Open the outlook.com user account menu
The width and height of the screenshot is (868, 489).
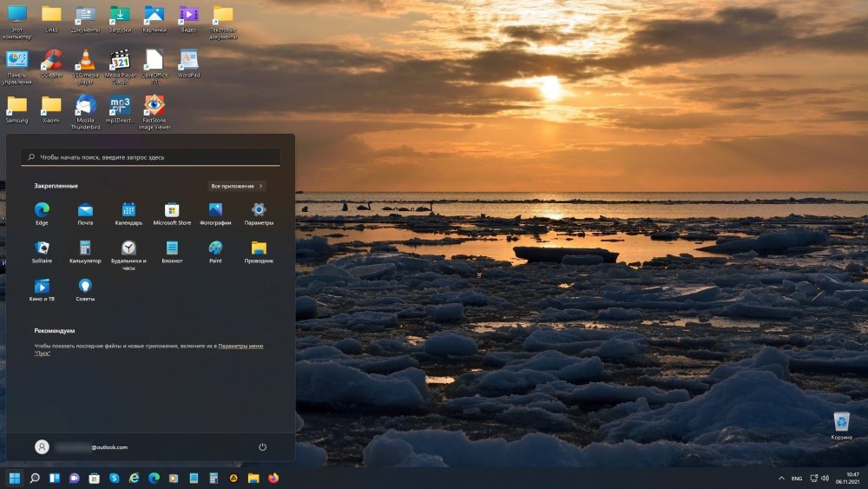pos(82,446)
